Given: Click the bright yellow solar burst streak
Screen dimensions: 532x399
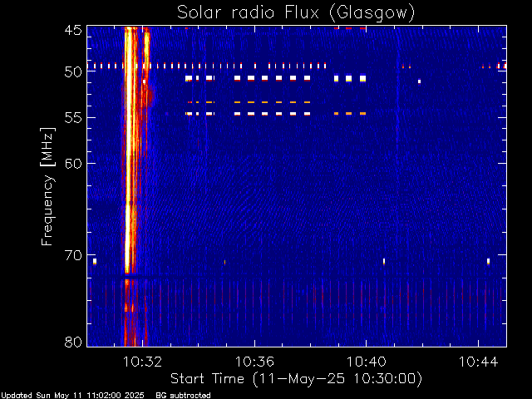Looking at the screenshot, I should point(129,150).
